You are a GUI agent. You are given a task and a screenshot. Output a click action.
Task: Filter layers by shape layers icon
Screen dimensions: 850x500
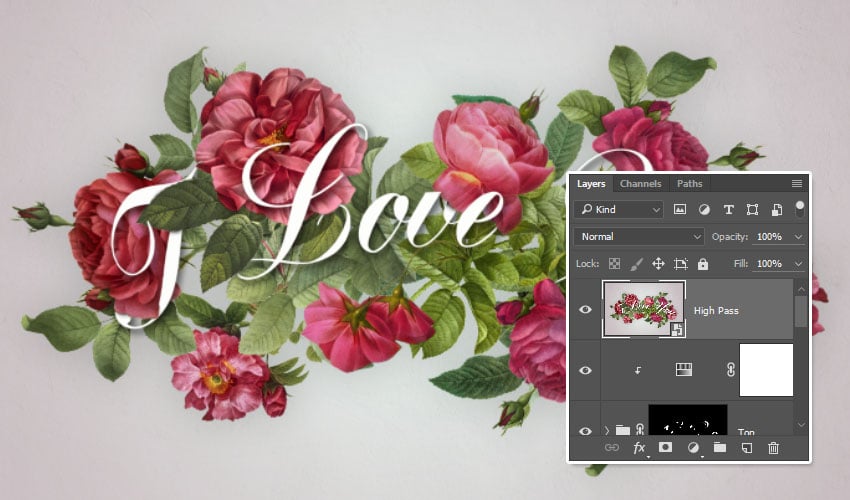pos(752,209)
